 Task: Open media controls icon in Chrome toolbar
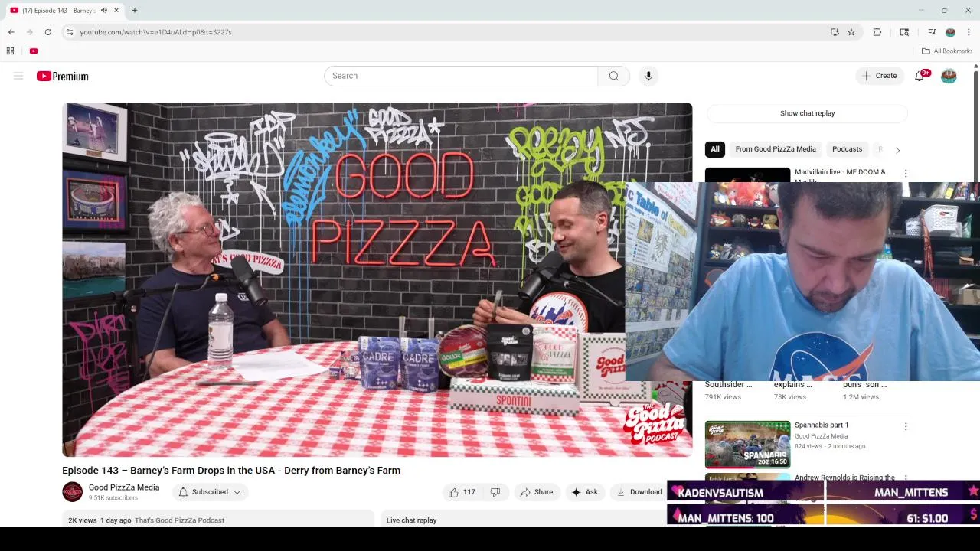click(x=932, y=32)
